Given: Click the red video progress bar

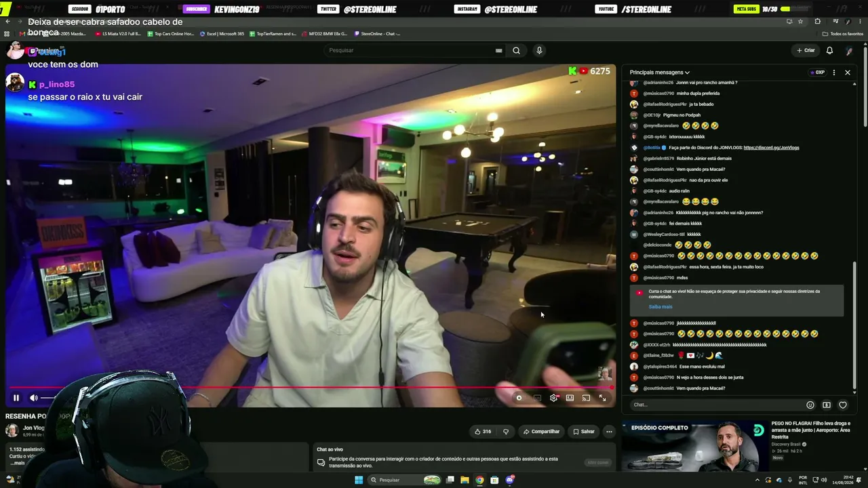Looking at the screenshot, I should tap(310, 388).
